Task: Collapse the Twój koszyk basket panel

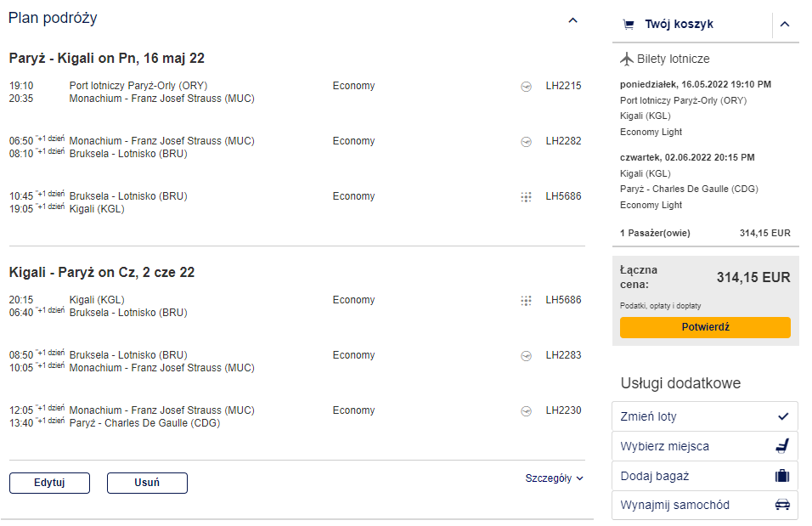Action: tap(785, 25)
